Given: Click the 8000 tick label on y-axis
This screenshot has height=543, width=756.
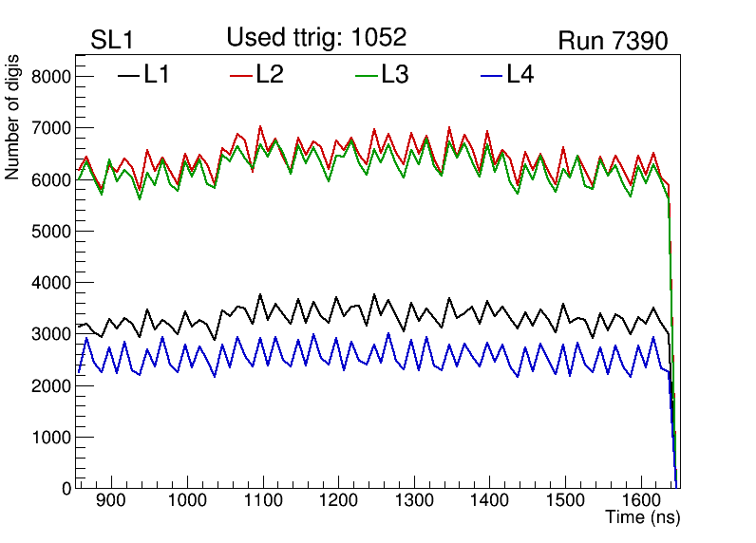Looking at the screenshot, I should point(50,77).
